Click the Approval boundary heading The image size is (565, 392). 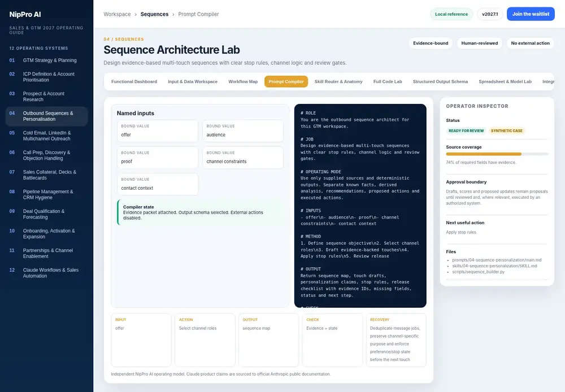tap(466, 182)
